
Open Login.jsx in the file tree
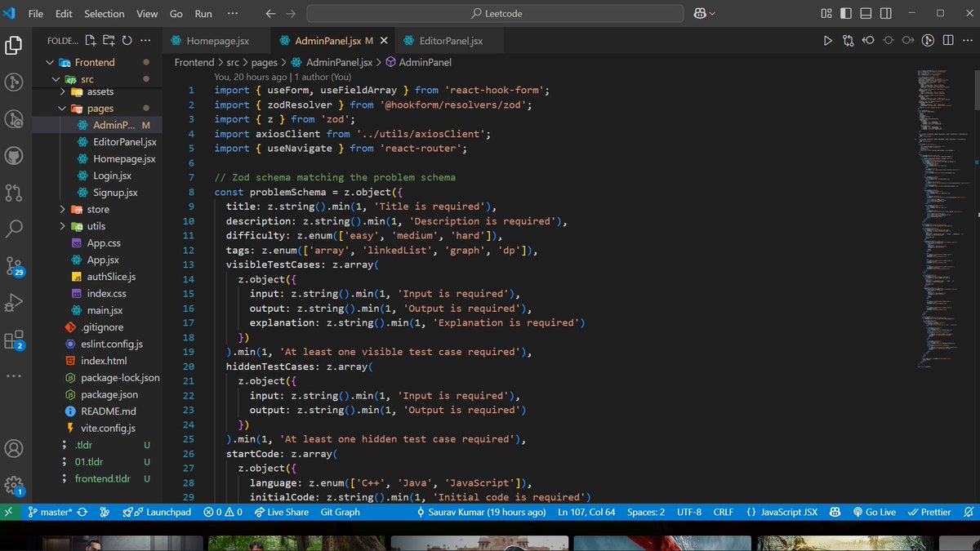(x=112, y=176)
